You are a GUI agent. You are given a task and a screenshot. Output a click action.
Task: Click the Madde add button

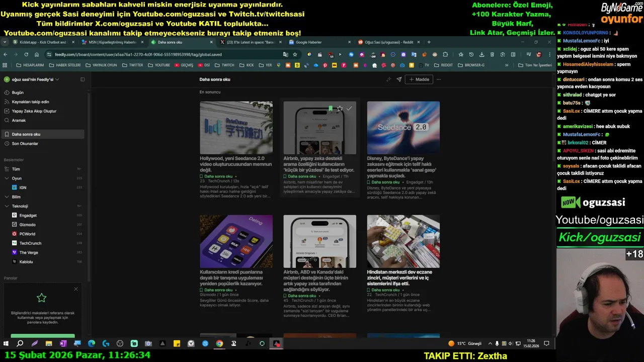tap(419, 79)
